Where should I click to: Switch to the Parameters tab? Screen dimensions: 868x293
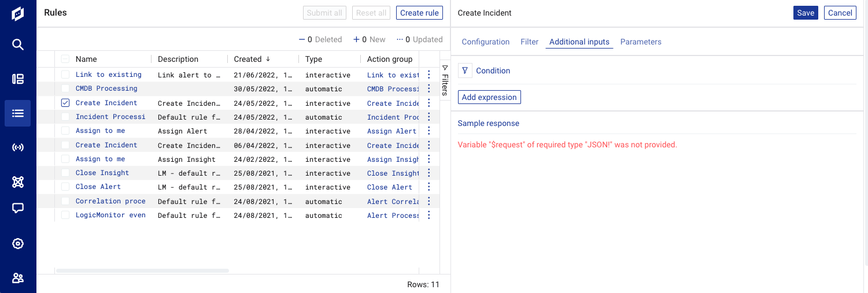[641, 42]
